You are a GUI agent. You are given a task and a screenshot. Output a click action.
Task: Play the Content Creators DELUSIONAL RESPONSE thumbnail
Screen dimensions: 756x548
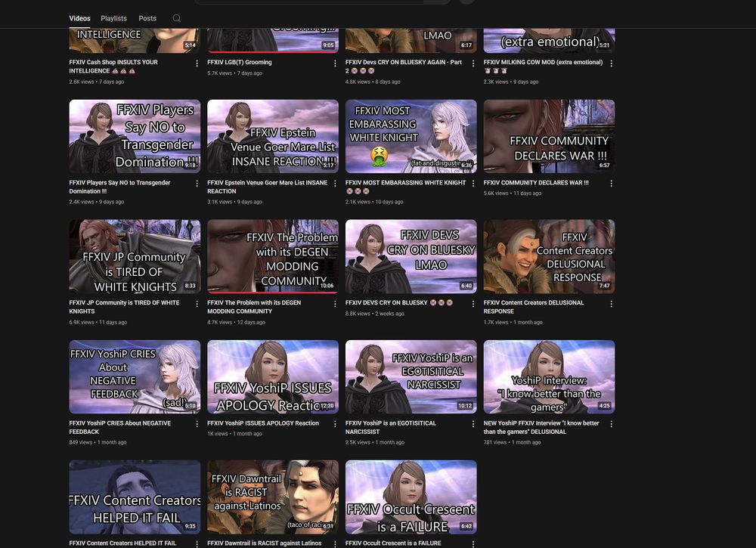tap(549, 256)
